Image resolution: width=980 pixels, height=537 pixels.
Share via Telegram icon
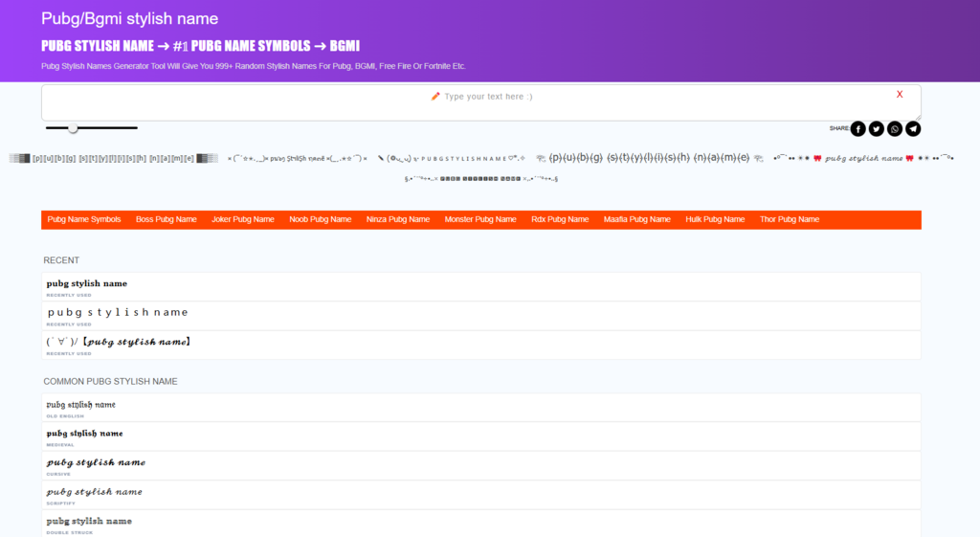[913, 129]
